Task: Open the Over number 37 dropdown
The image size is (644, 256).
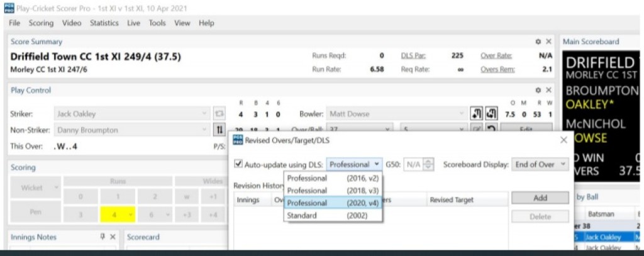Action: 360,128
